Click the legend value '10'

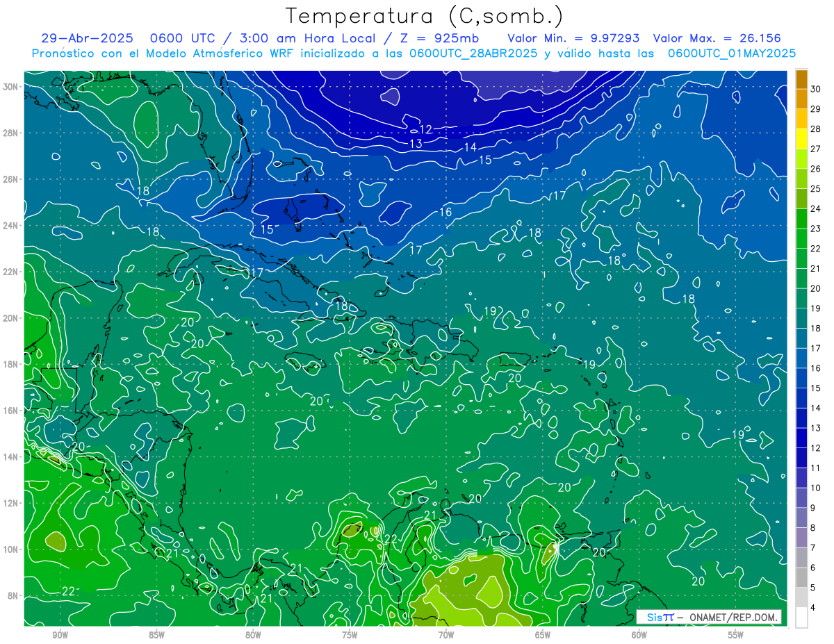click(x=816, y=488)
